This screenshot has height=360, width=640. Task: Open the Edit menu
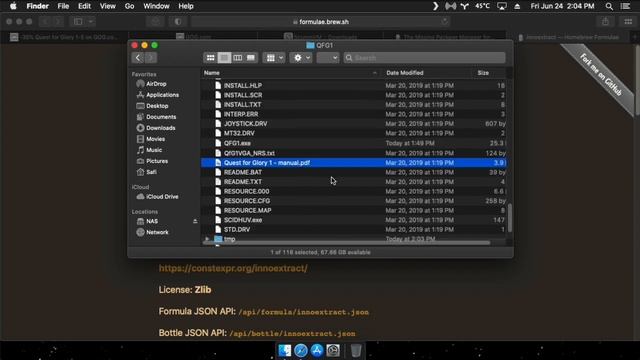point(84,6)
